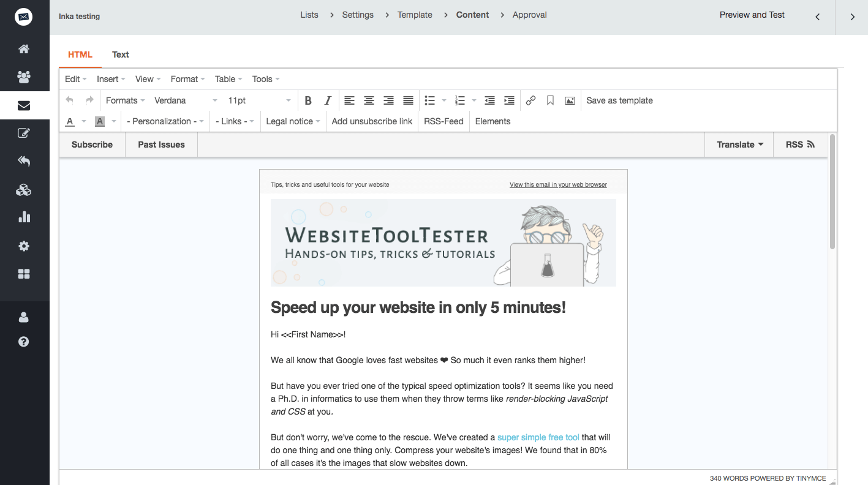
Task: Insert an anchor bookmark
Action: point(550,100)
